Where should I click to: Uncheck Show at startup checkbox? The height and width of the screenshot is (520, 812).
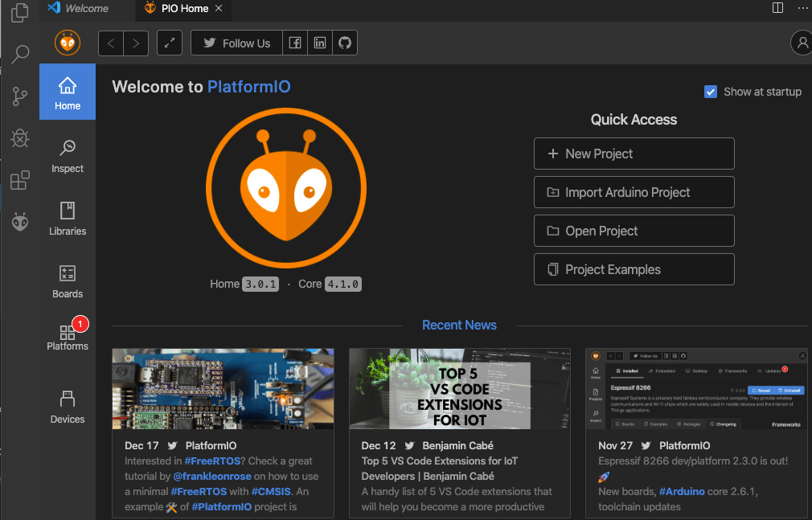point(711,92)
